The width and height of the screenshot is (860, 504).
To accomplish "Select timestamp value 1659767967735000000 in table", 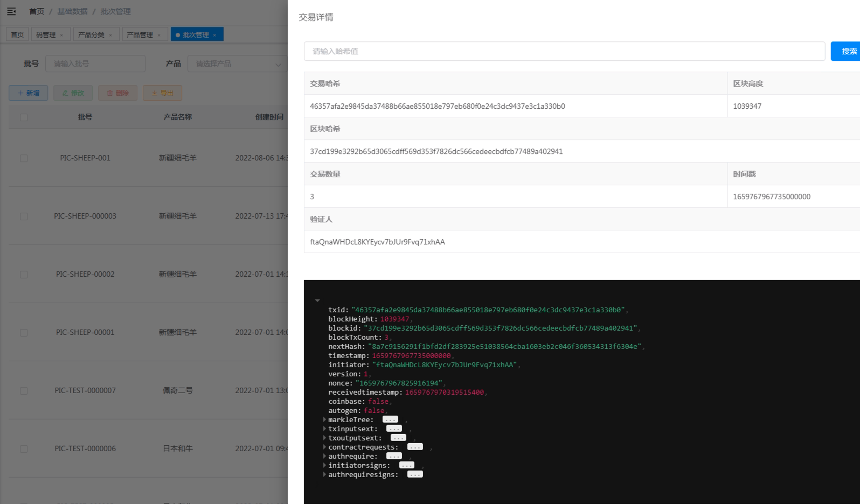I will pyautogui.click(x=772, y=197).
